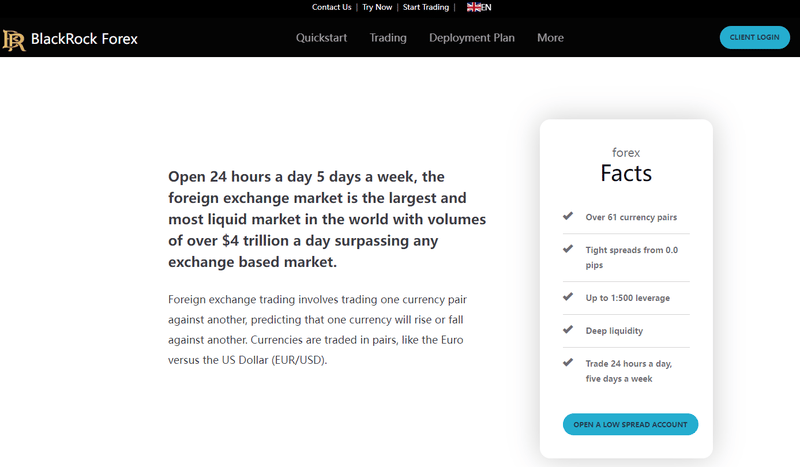Click checkmark beside Deep liquidity
This screenshot has height=467, width=800.
(568, 330)
